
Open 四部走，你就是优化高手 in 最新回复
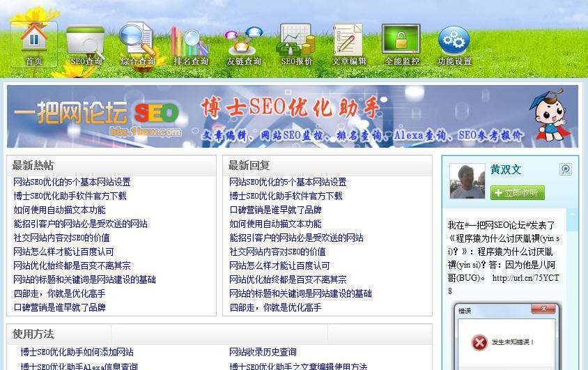tap(275, 307)
